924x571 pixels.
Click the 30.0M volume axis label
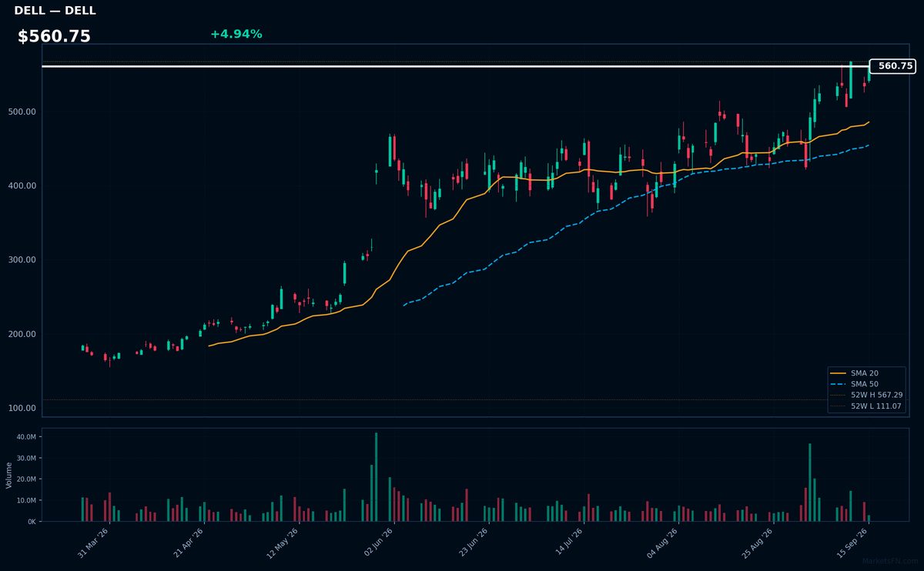(26, 458)
